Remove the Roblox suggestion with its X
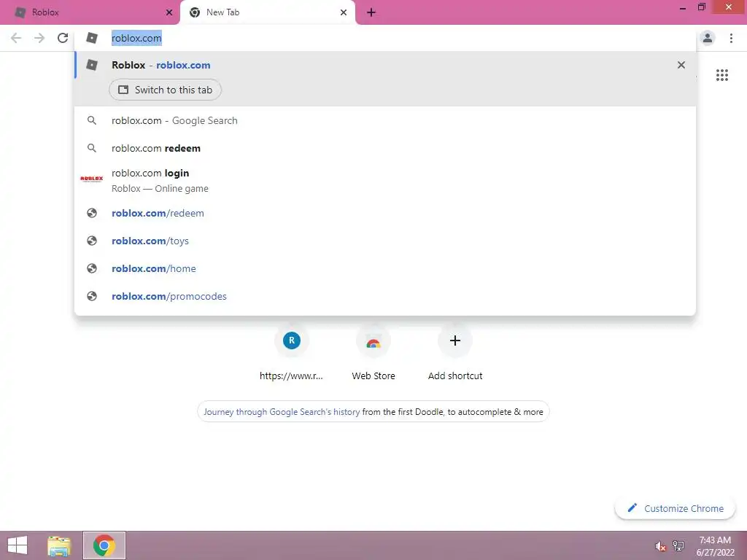The width and height of the screenshot is (747, 560). coord(681,65)
